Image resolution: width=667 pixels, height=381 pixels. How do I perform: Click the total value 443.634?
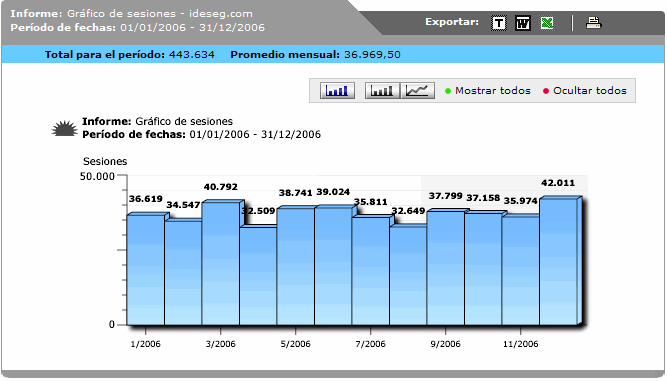coord(192,54)
